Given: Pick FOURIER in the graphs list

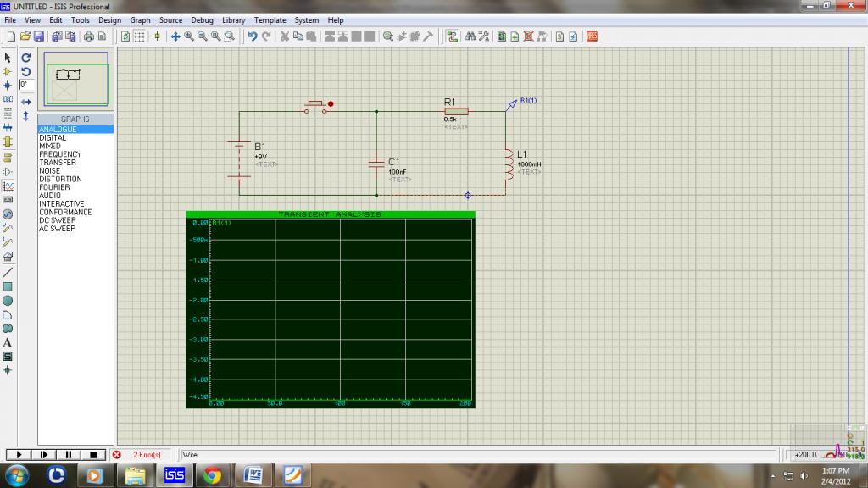Looking at the screenshot, I should tap(56, 187).
